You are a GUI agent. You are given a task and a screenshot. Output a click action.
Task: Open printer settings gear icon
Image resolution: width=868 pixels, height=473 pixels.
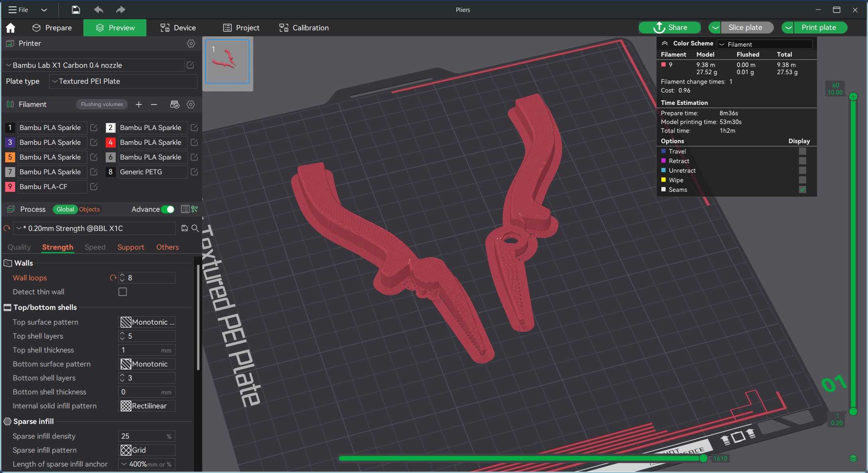(x=191, y=43)
